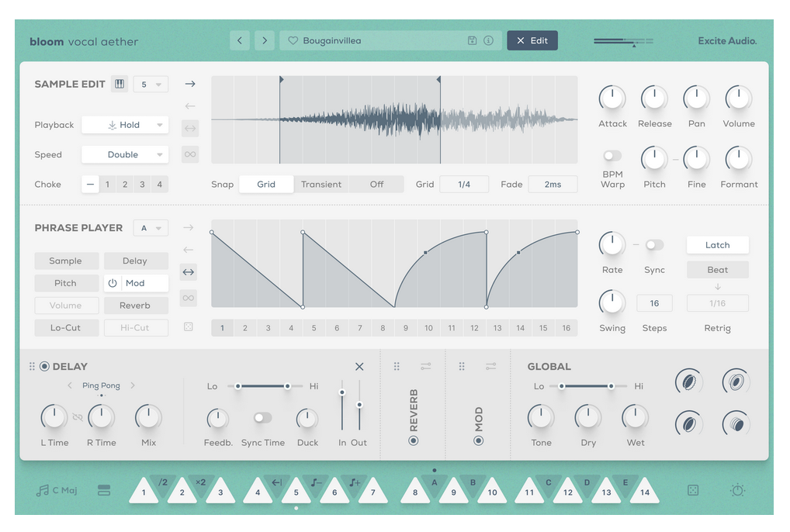Select step 10 in phrase sequencer

[428, 328]
